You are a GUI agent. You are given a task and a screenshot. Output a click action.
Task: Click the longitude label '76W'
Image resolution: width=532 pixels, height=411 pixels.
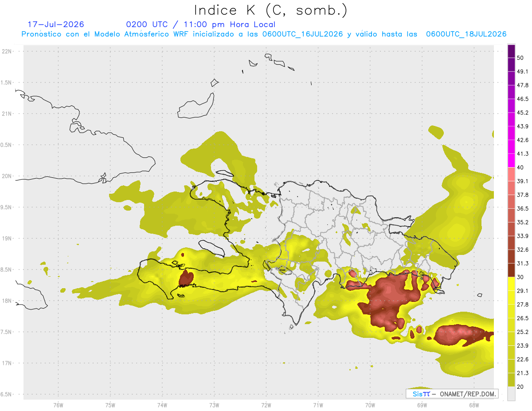click(x=58, y=405)
